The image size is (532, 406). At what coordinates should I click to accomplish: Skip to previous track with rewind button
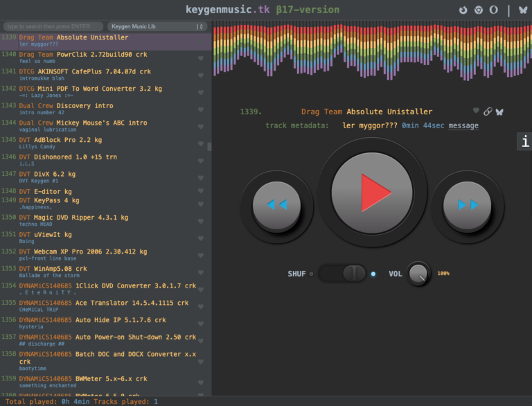277,205
